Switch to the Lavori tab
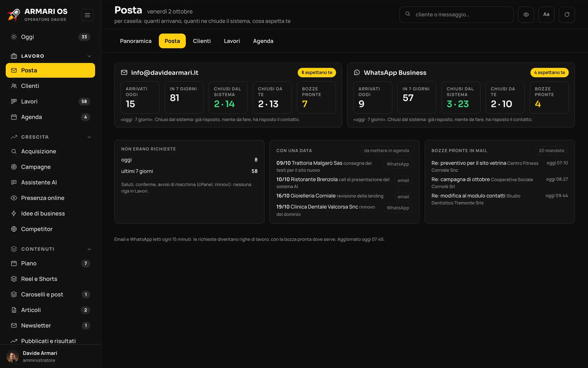This screenshot has width=588, height=368. coord(232,41)
